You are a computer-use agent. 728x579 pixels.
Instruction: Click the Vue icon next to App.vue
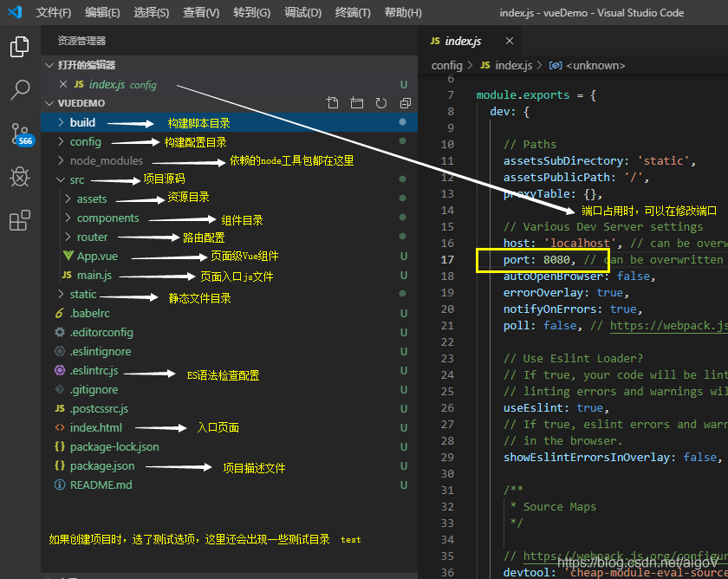coord(68,256)
